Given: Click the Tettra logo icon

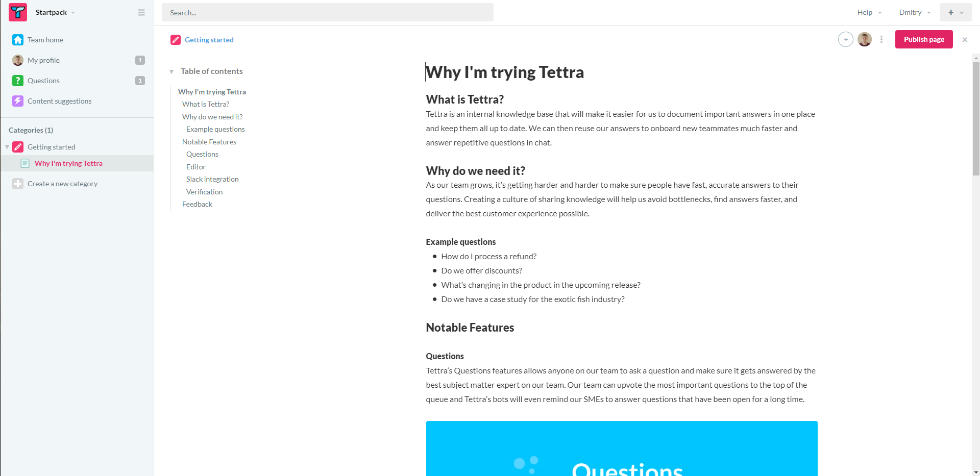Looking at the screenshot, I should click(x=18, y=12).
